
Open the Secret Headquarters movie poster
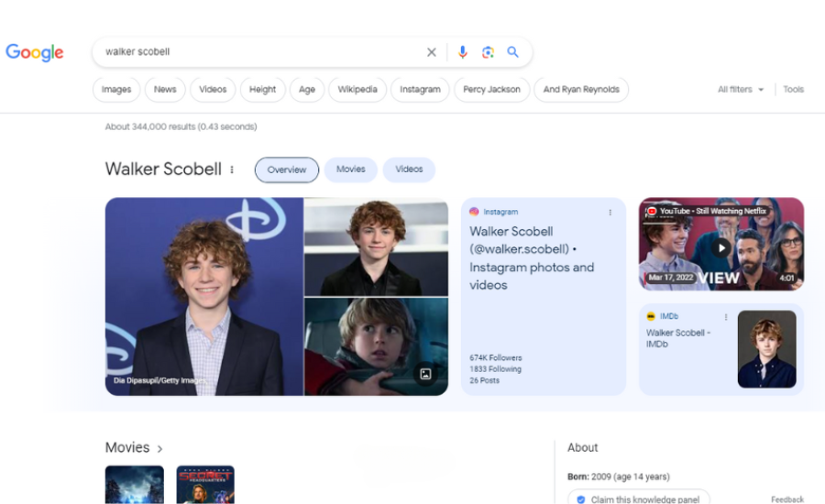coord(205,485)
